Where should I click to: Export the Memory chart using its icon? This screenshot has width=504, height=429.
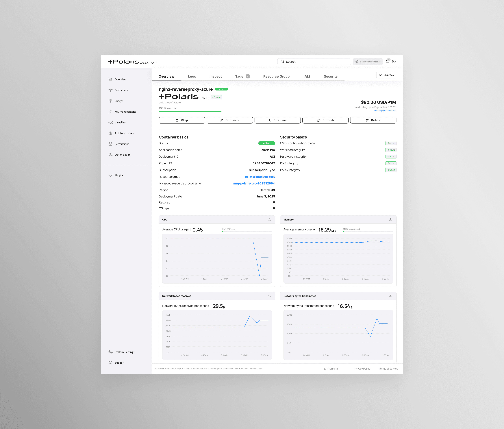(x=390, y=220)
